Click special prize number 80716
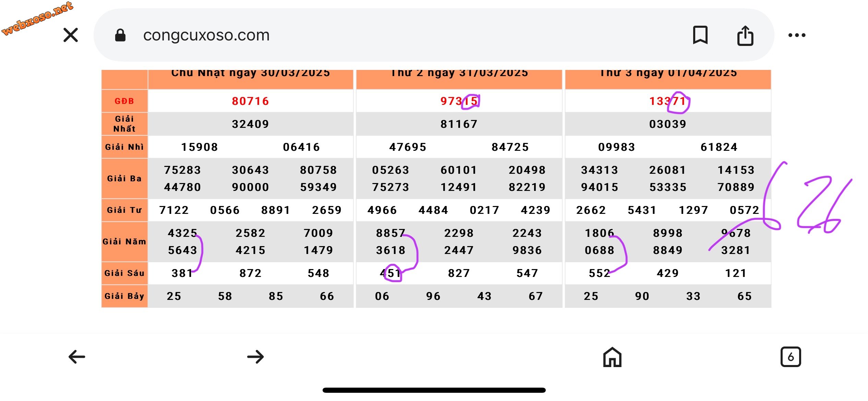 point(251,101)
